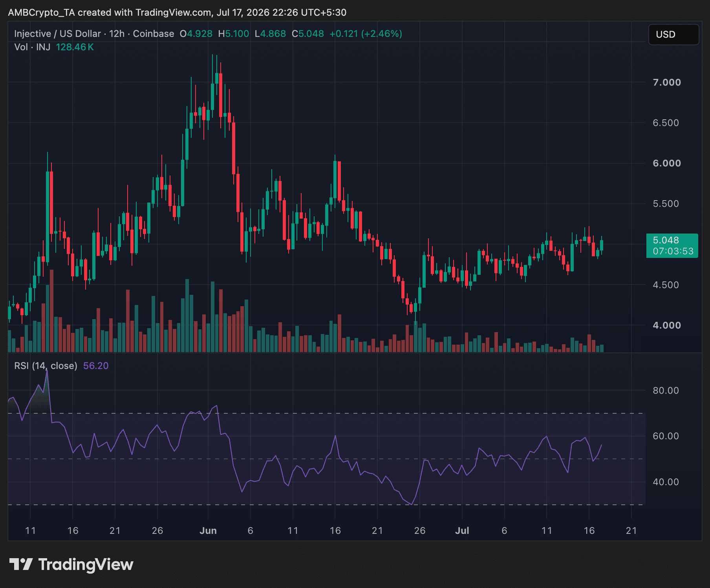Click the RSI (14, close) indicator label
Screen dimensions: 710x588
pyautogui.click(x=46, y=366)
